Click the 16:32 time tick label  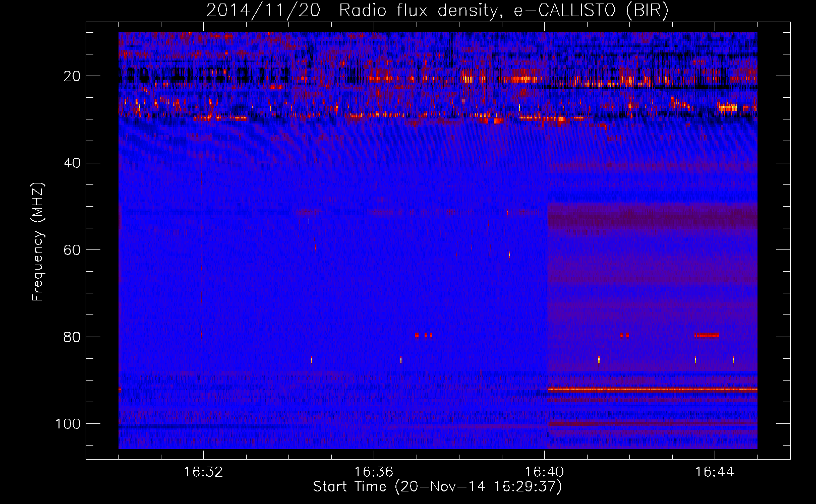[203, 472]
